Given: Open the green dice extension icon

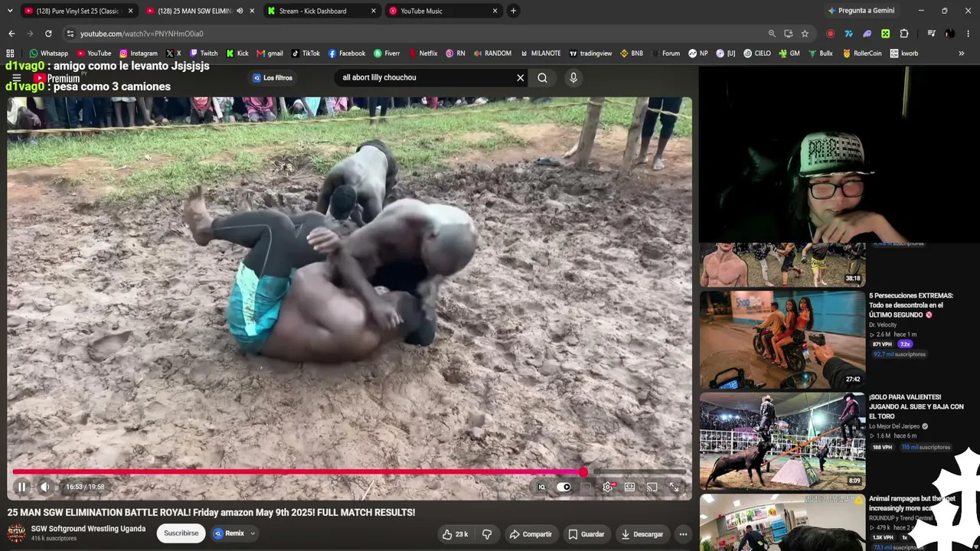Looking at the screenshot, I should [886, 34].
